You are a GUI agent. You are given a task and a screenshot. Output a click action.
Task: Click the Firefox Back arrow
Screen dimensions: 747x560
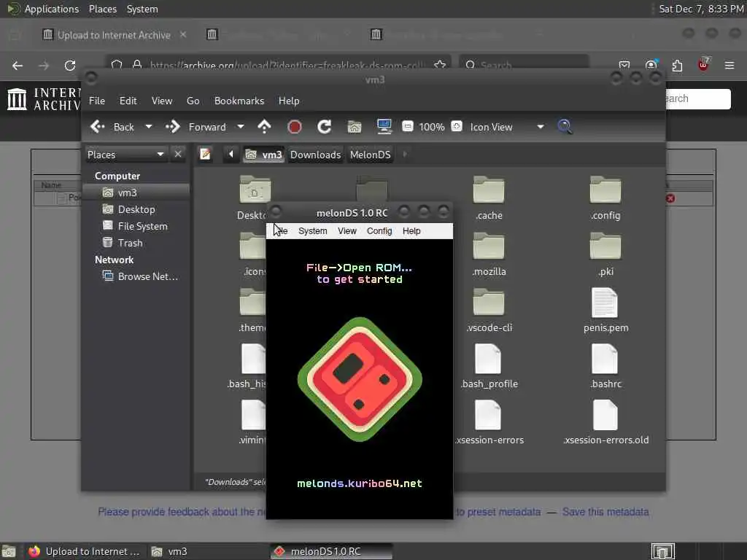coord(18,66)
